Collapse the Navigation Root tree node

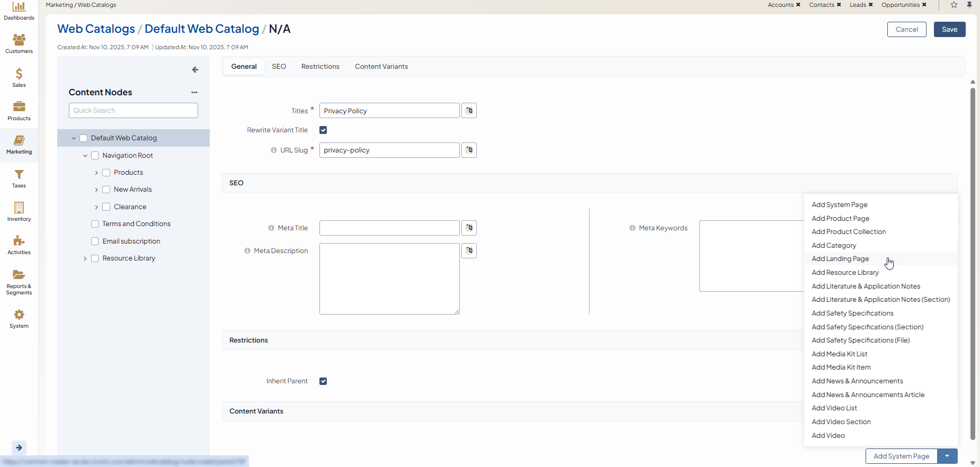coord(85,156)
